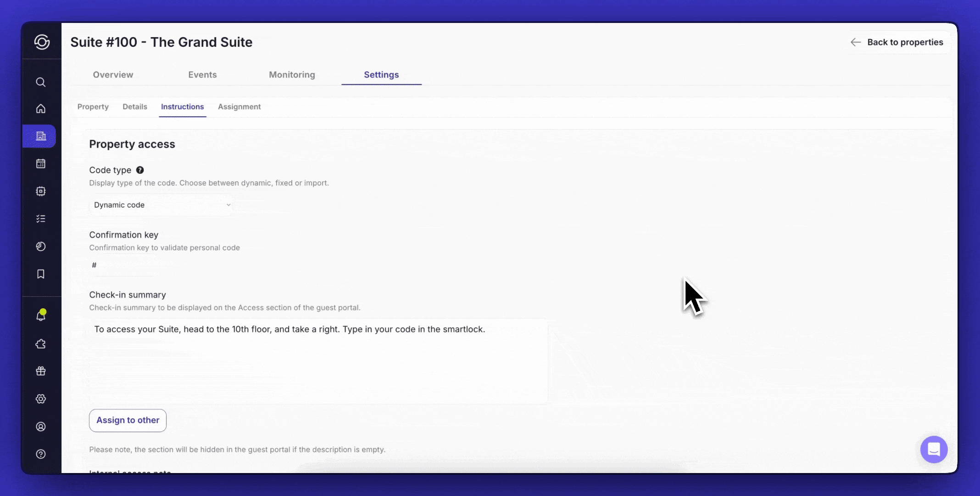
Task: Click the Assign to other button
Action: (128, 420)
